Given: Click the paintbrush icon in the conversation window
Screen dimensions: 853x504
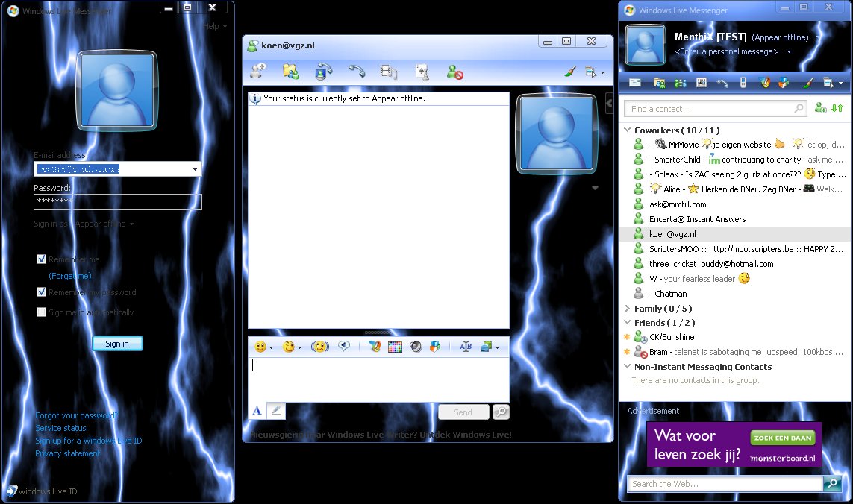Looking at the screenshot, I should point(569,72).
